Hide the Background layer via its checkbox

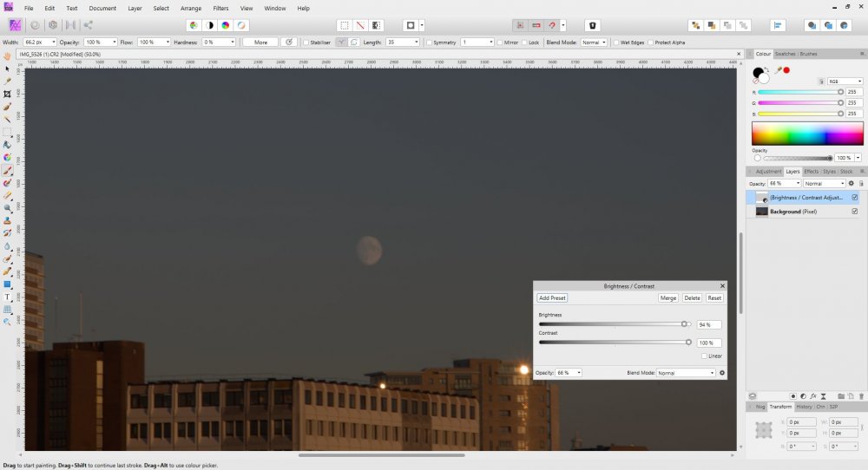(855, 212)
